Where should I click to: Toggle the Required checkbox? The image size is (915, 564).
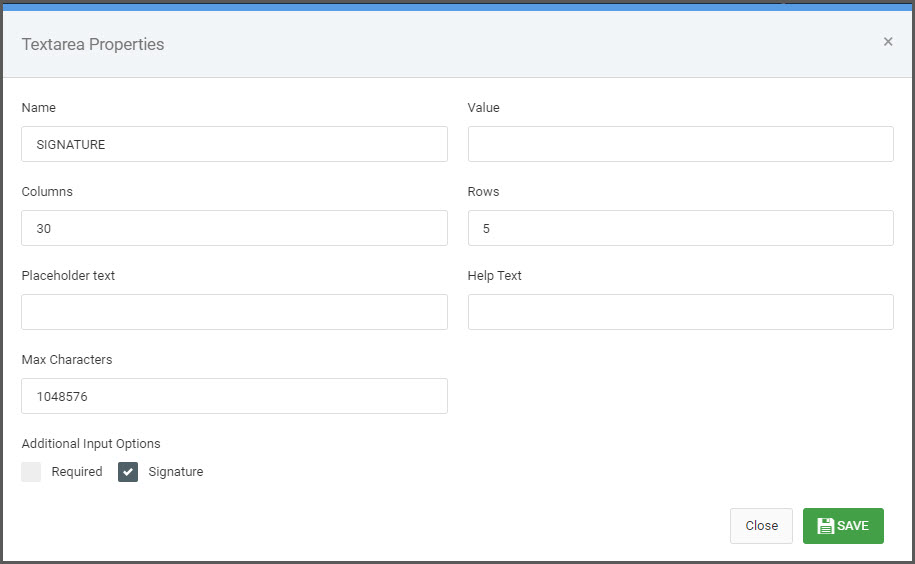[x=31, y=472]
